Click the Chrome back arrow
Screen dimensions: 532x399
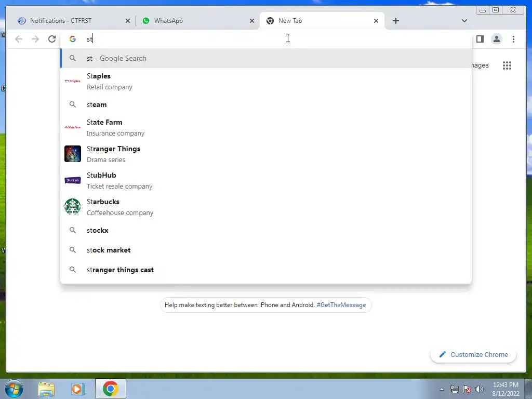[19, 39]
